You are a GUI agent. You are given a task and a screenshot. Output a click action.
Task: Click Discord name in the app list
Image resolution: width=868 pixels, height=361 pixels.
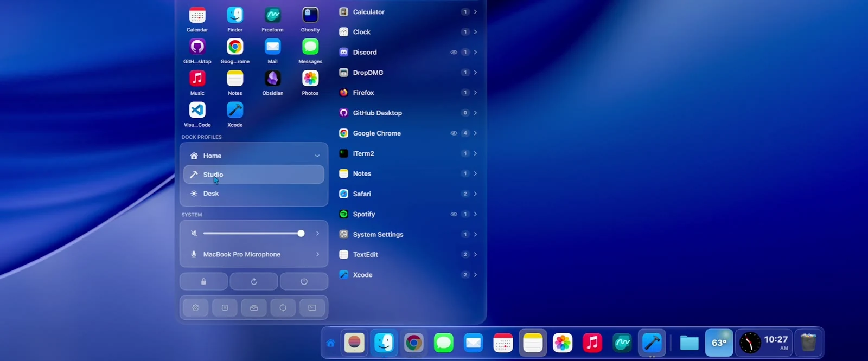pos(365,53)
